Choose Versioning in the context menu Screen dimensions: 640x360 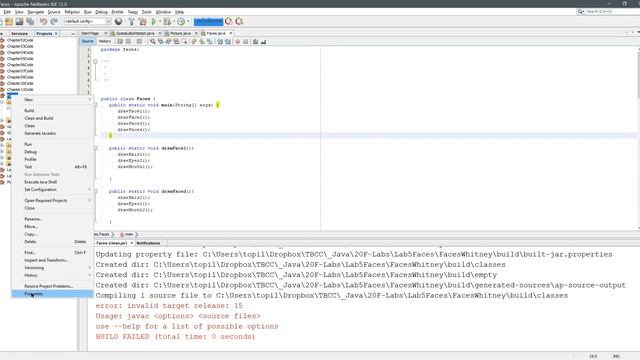coord(52,268)
